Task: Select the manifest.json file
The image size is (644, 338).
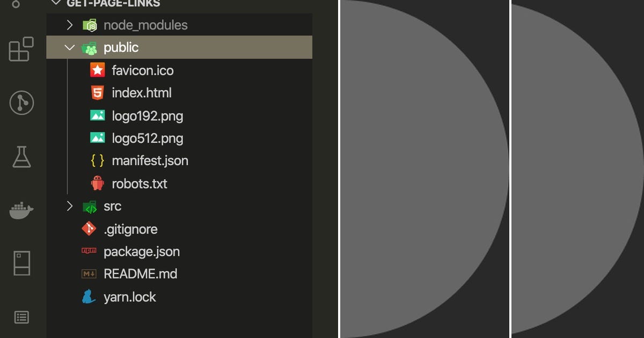Action: click(150, 160)
